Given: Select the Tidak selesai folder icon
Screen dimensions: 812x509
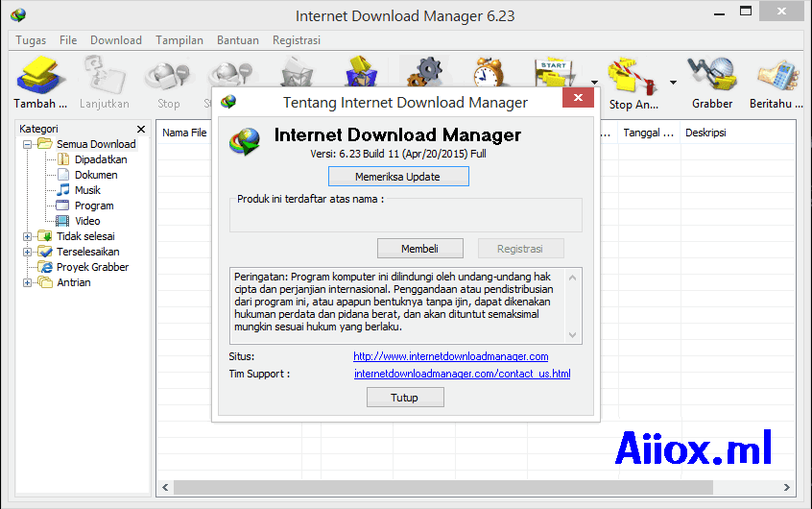Looking at the screenshot, I should [x=45, y=236].
